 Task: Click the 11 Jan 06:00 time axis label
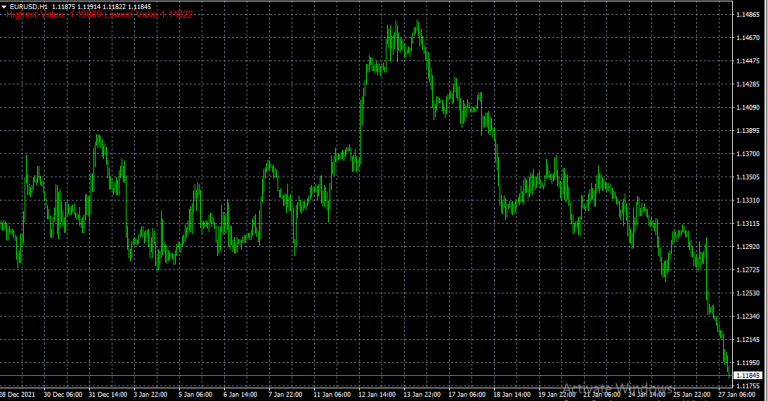point(332,395)
